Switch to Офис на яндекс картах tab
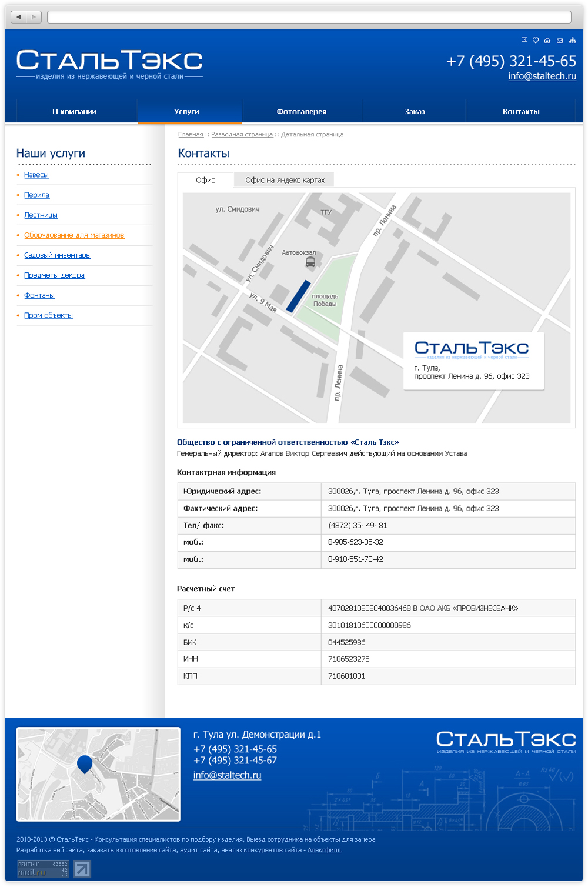 [x=285, y=180]
